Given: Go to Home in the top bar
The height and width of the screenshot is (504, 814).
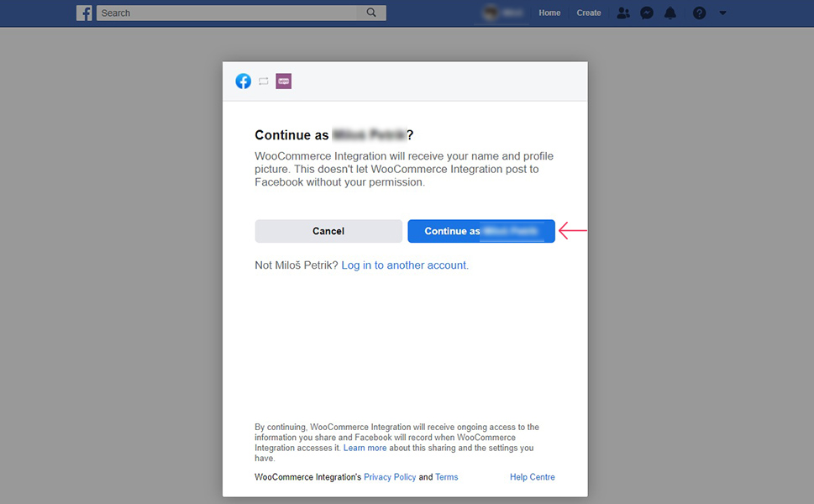Looking at the screenshot, I should 549,13.
